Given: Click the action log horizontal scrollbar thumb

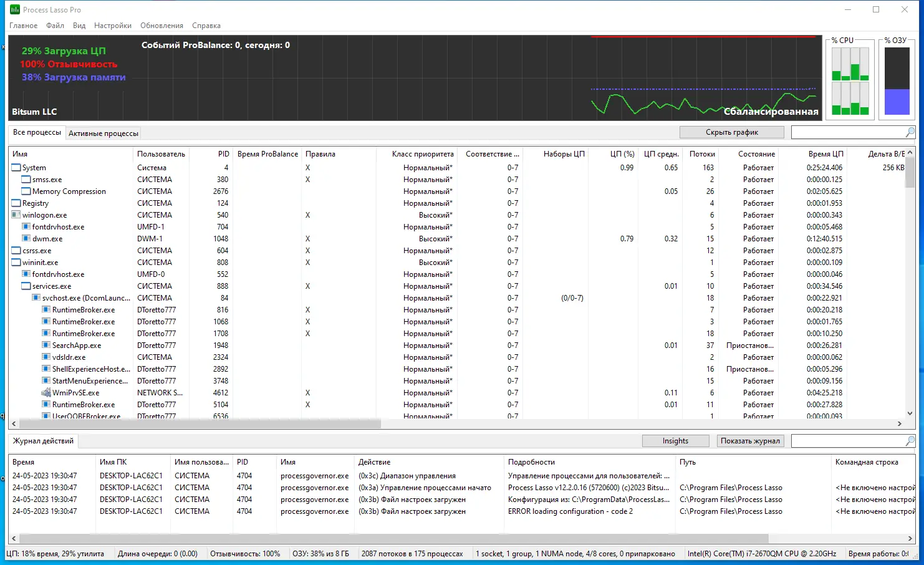Looking at the screenshot, I should (394, 538).
